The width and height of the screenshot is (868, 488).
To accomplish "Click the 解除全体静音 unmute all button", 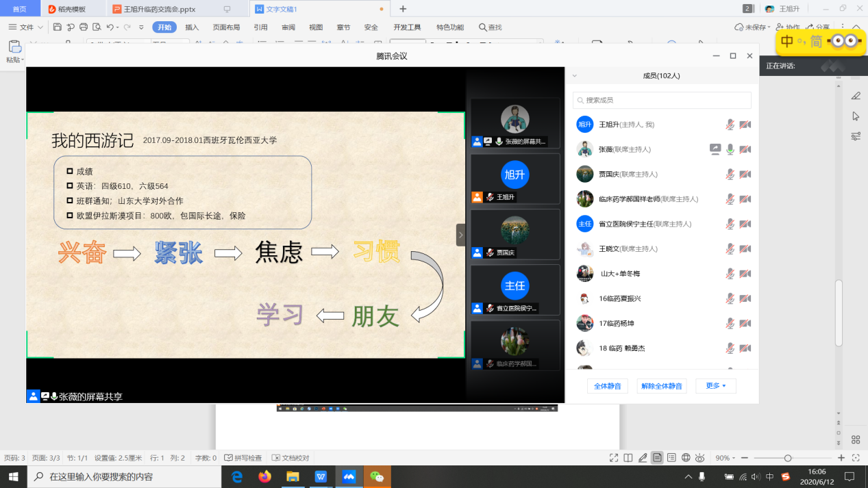I will click(661, 386).
